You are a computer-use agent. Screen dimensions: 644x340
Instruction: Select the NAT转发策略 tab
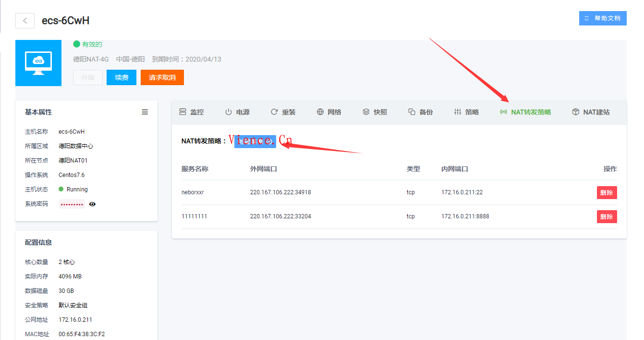click(x=526, y=112)
